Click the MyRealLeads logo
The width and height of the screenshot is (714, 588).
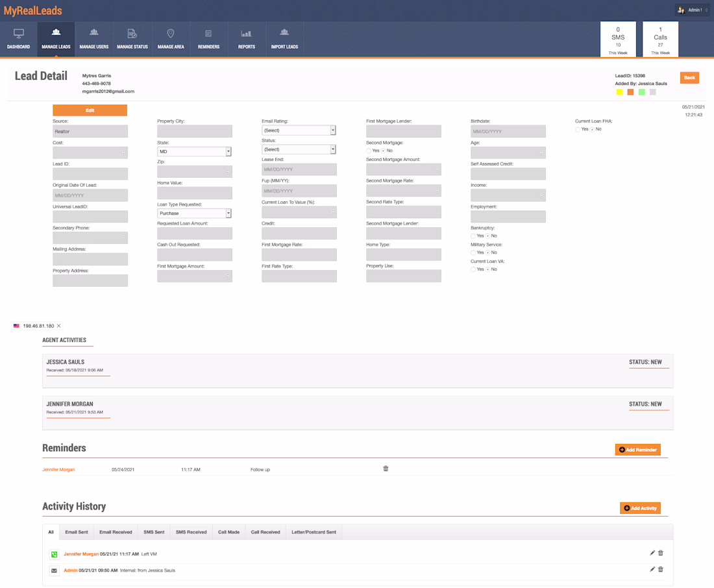coord(33,10)
